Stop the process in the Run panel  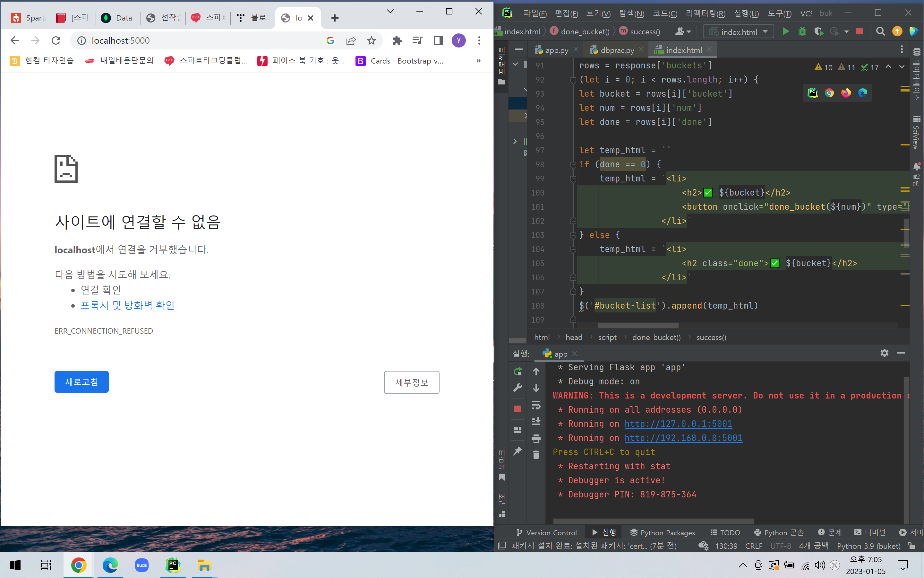click(518, 409)
